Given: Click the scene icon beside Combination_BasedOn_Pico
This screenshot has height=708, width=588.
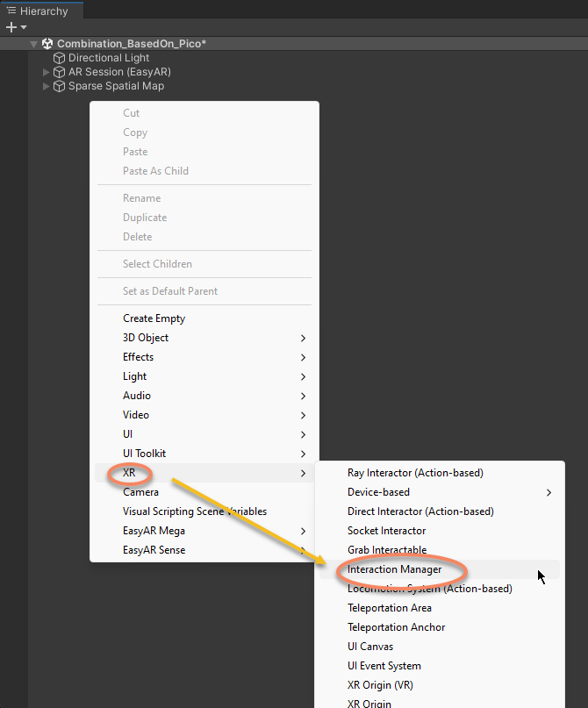Looking at the screenshot, I should click(47, 42).
